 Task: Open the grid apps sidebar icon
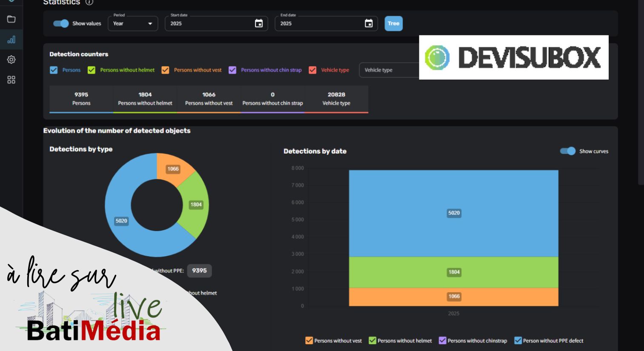coord(11,80)
